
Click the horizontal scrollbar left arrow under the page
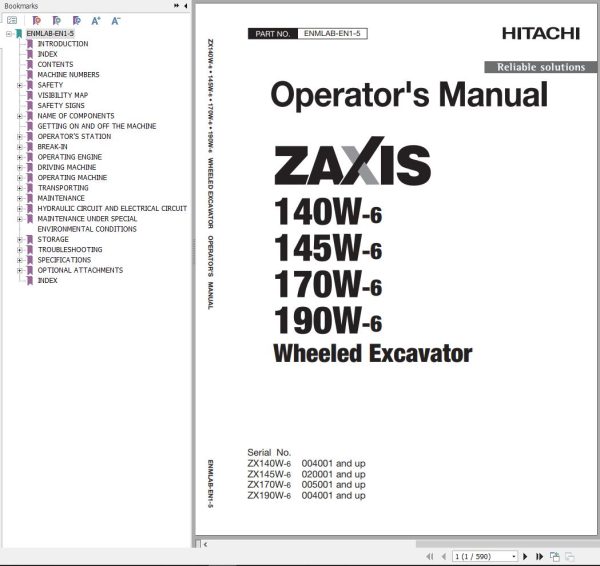click(205, 544)
